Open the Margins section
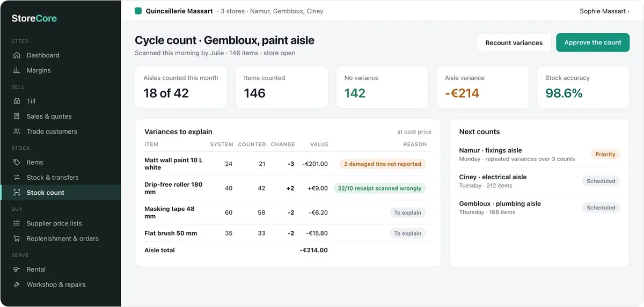 click(61, 70)
